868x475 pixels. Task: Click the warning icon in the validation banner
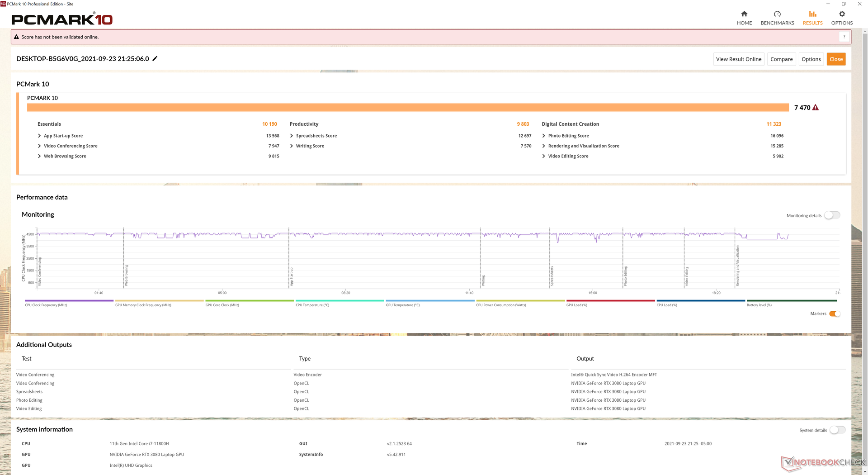(x=17, y=37)
